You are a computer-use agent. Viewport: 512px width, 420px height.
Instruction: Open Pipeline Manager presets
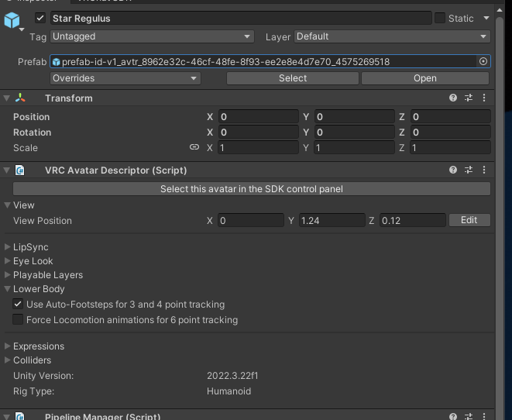tap(469, 416)
